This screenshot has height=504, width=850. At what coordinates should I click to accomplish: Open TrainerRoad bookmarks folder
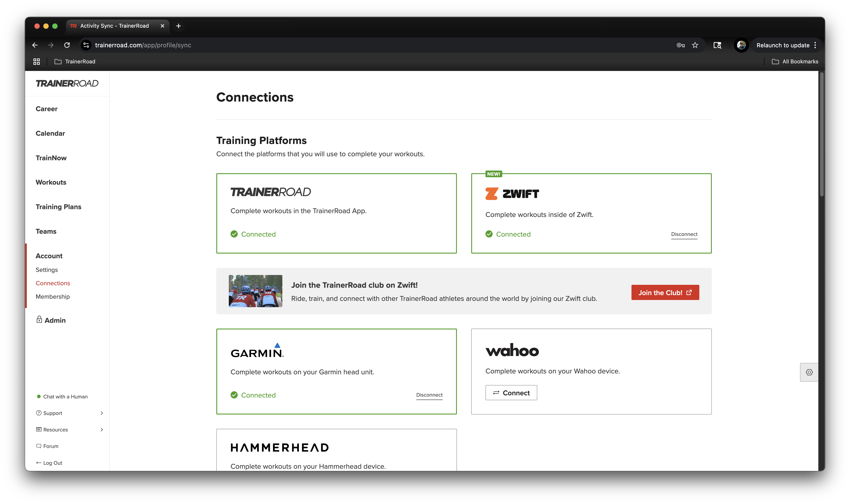point(75,61)
